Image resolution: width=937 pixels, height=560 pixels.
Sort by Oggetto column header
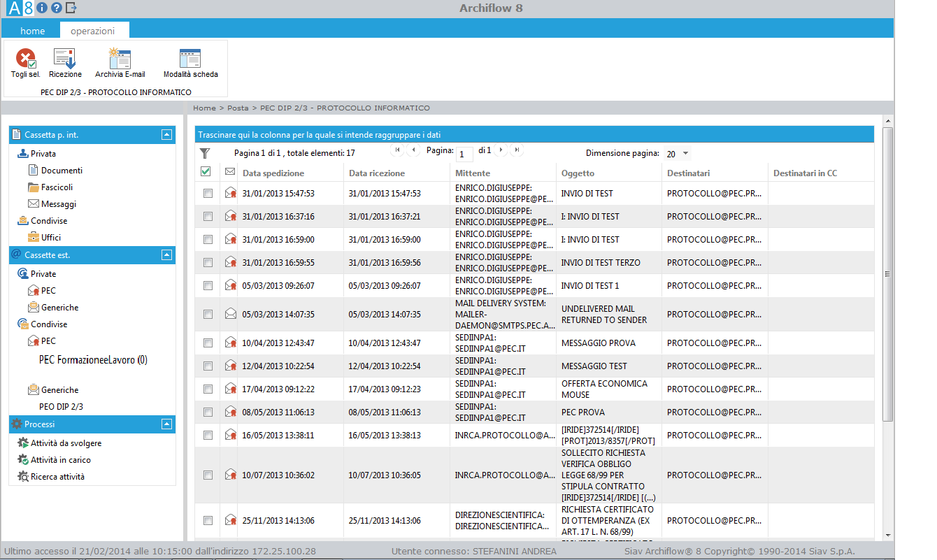point(578,173)
